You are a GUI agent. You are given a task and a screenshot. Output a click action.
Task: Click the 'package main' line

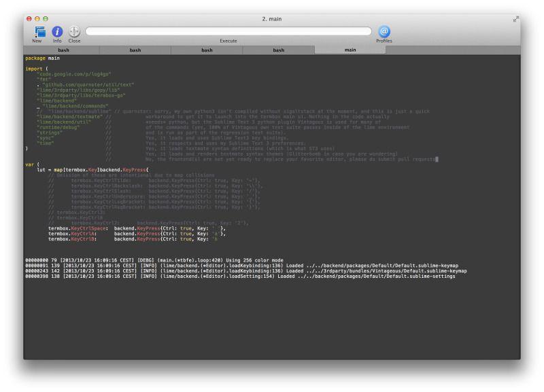tap(42, 58)
